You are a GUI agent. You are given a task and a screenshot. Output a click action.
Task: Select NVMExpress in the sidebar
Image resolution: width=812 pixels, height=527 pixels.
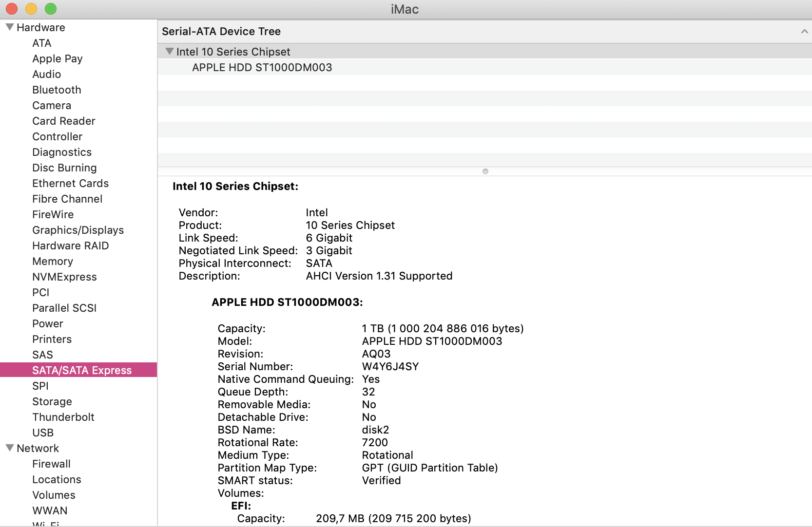[65, 277]
